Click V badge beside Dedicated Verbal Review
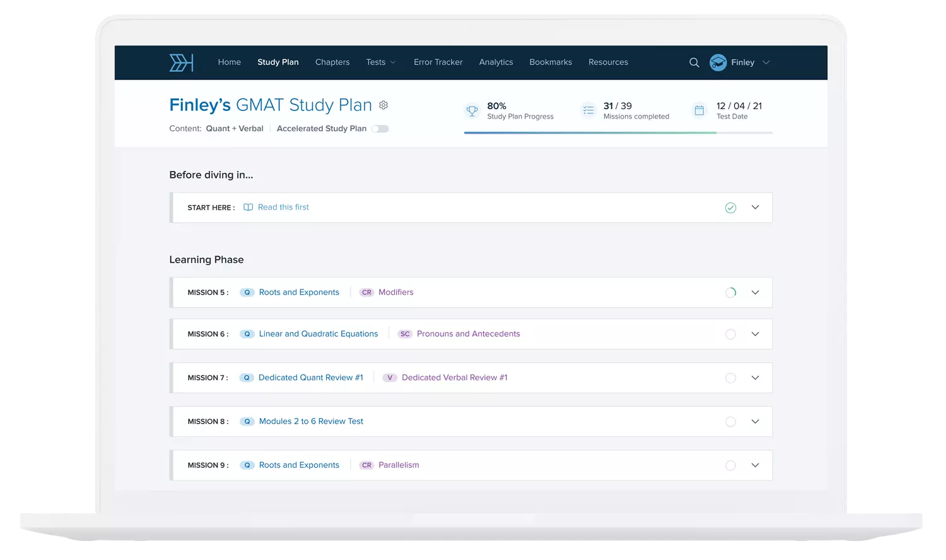 [x=390, y=378]
